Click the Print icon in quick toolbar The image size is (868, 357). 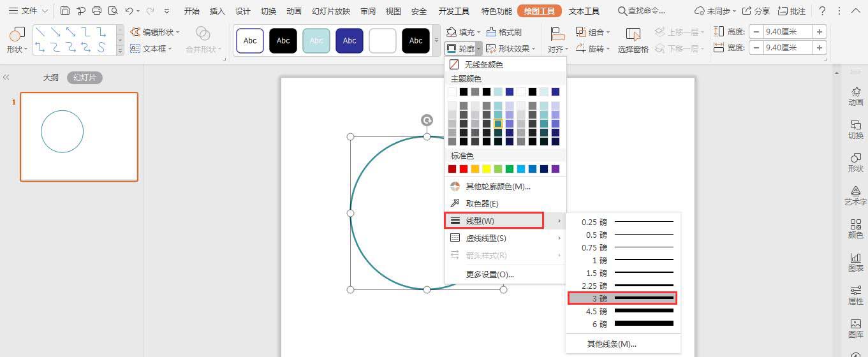coord(97,11)
